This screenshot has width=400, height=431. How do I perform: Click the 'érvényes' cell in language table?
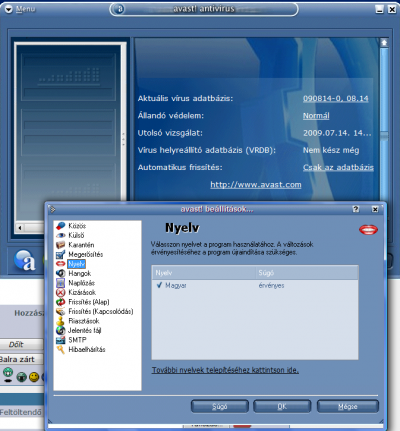(271, 285)
